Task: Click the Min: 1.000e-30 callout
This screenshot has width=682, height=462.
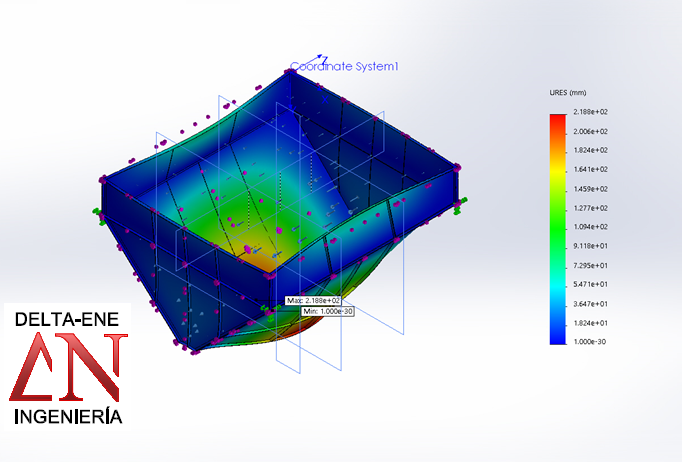Action: 328,311
